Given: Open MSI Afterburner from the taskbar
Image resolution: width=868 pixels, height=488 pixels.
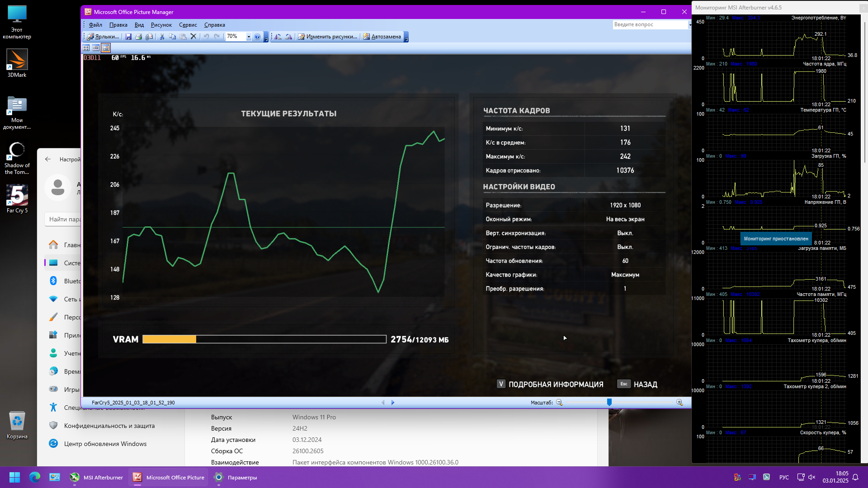Looking at the screenshot, I should pos(96,477).
